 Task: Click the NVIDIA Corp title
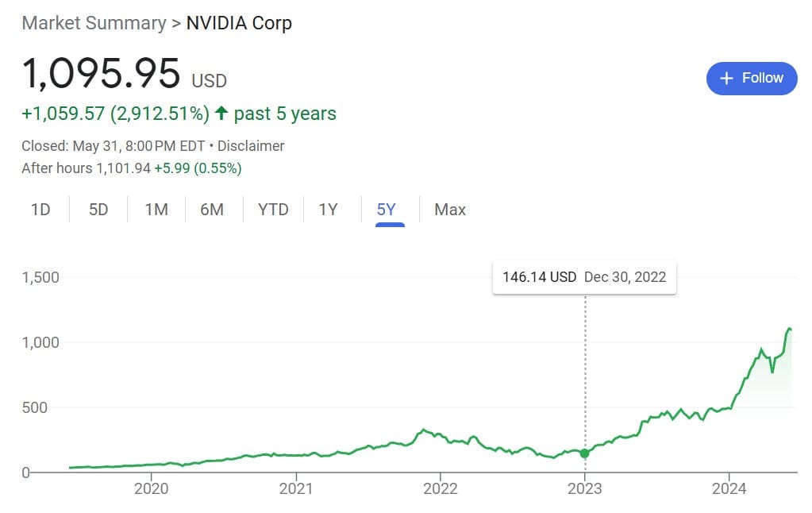[239, 23]
